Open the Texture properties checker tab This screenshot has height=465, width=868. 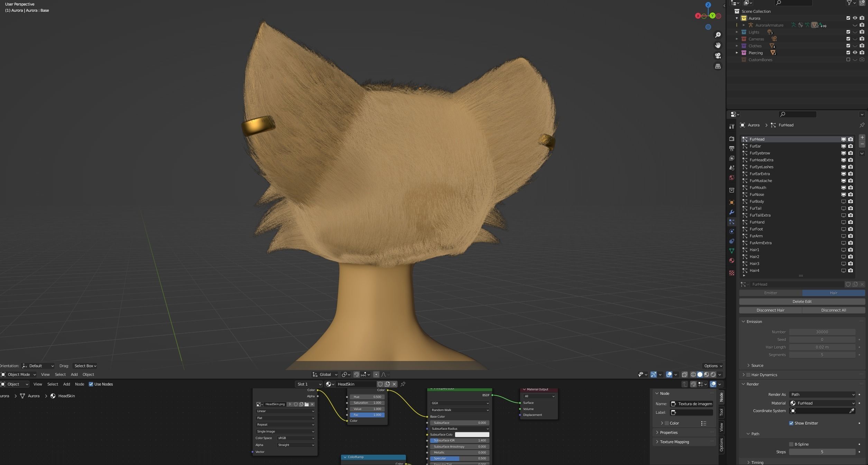(731, 273)
